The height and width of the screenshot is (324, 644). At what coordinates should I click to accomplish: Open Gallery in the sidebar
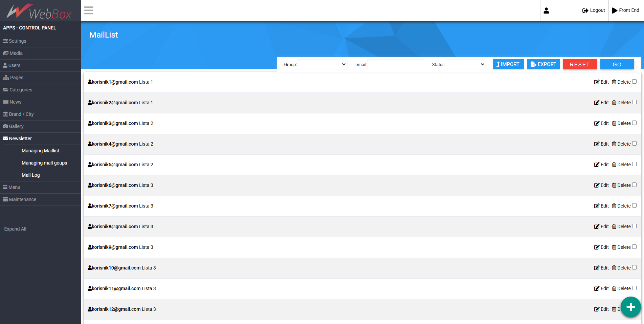coord(40,126)
